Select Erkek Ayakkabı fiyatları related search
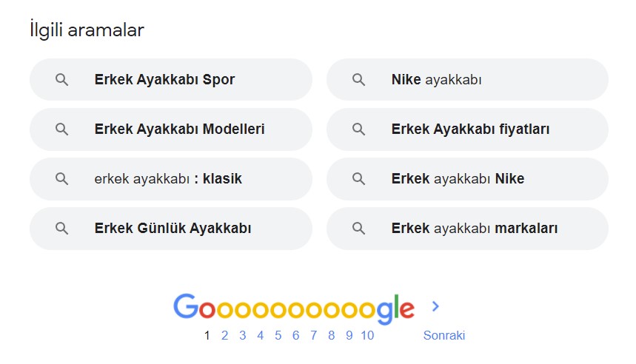The image size is (636, 364). [470, 129]
